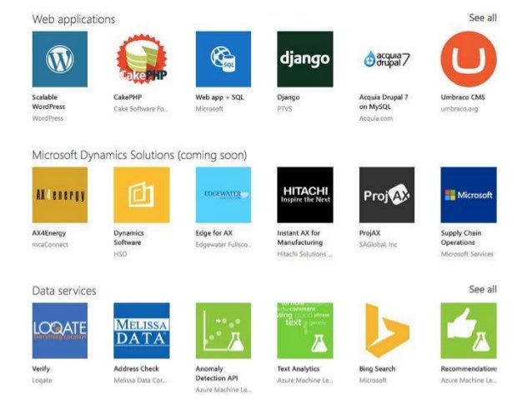Image resolution: width=532 pixels, height=399 pixels.
Task: Choose the Acquia Drupal 7 logo
Action: point(387,59)
